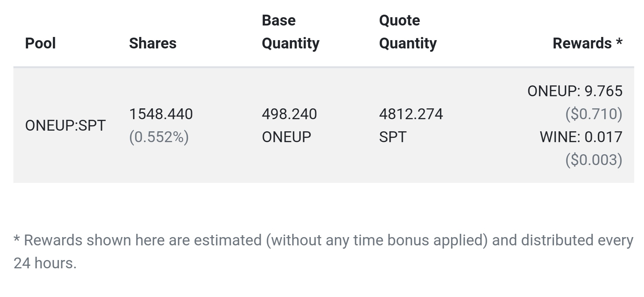Click the 1548.440 shares value

[x=161, y=114]
